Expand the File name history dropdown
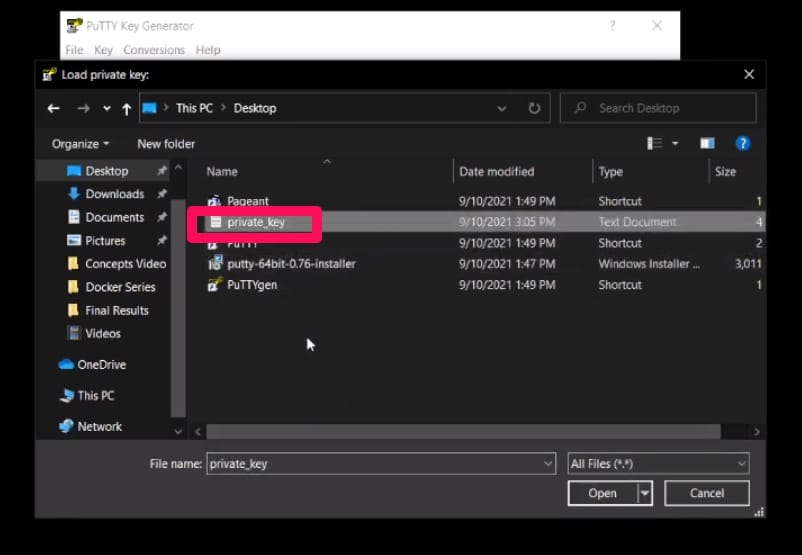The width and height of the screenshot is (802, 555). point(548,464)
